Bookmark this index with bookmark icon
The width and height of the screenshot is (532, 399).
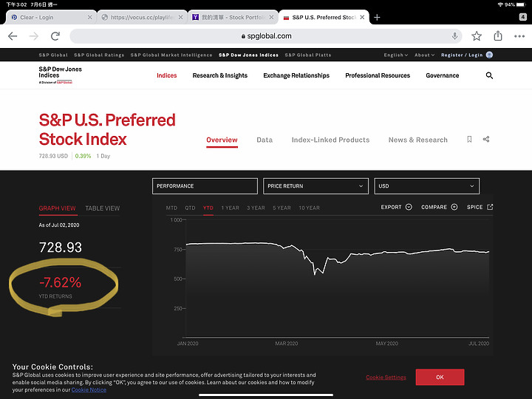point(469,139)
